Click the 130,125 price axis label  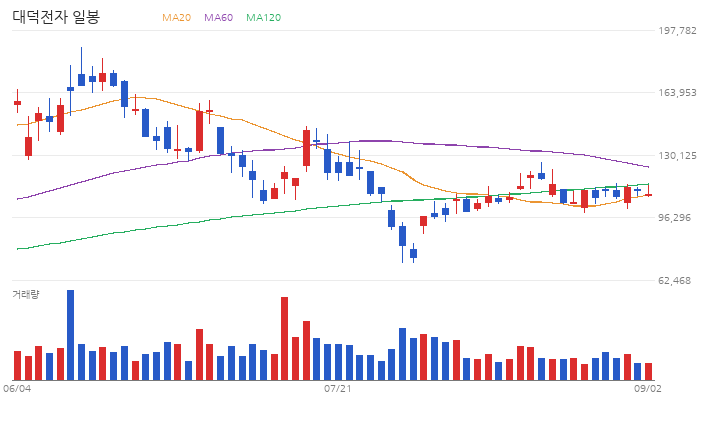pos(677,156)
